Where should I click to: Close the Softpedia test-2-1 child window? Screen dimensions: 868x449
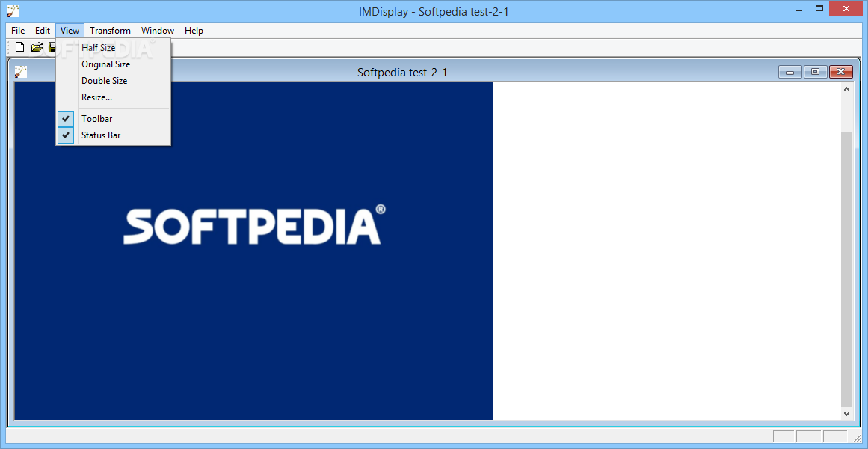[841, 72]
